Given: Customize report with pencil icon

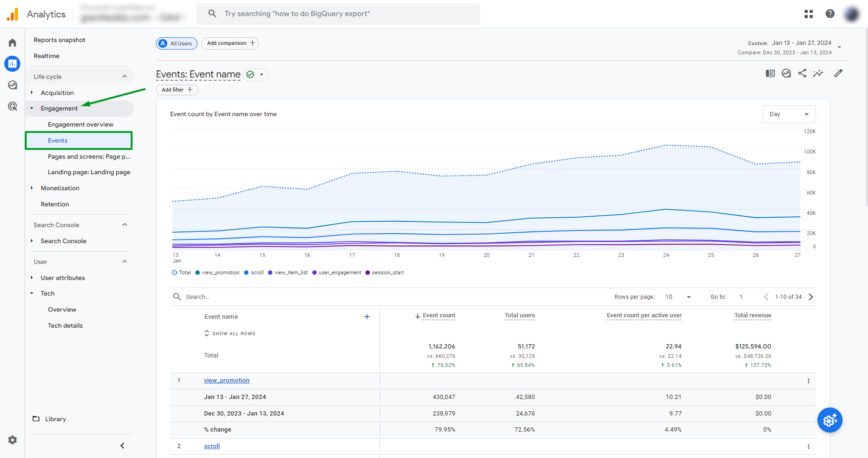Looking at the screenshot, I should [838, 73].
